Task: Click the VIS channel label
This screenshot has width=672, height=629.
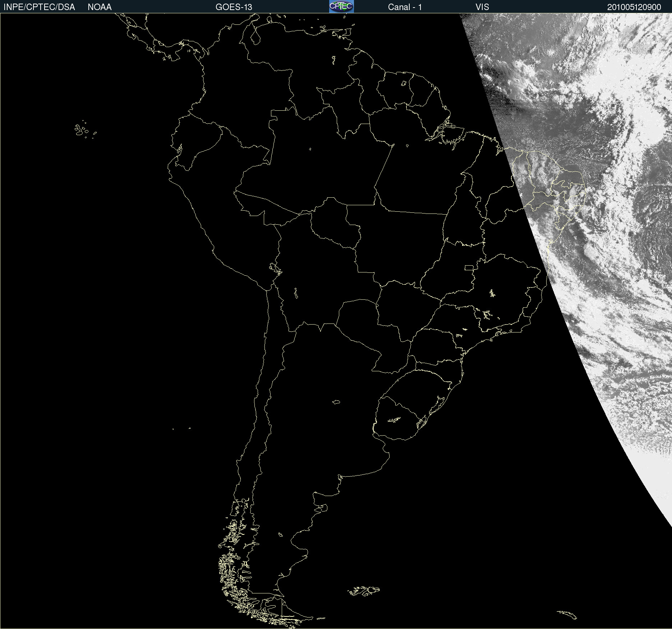Action: [482, 7]
